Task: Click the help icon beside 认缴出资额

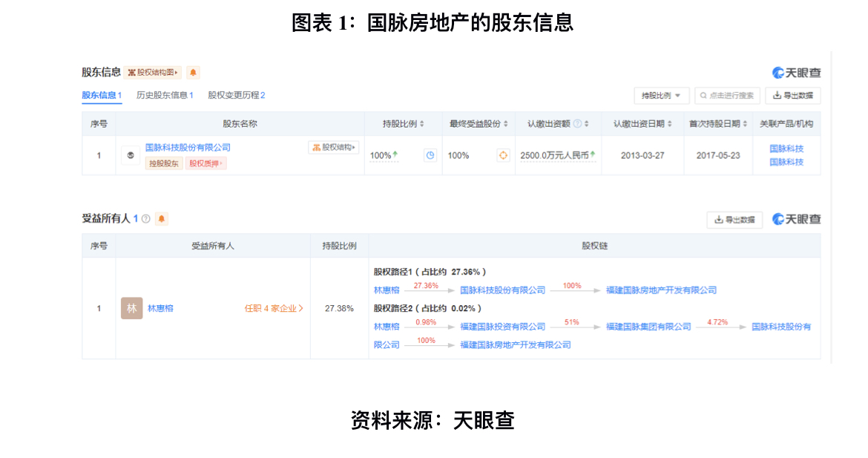Action: click(577, 124)
